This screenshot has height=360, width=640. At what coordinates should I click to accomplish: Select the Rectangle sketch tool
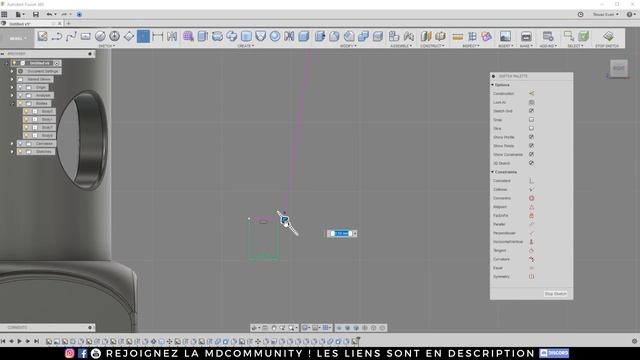click(x=85, y=36)
